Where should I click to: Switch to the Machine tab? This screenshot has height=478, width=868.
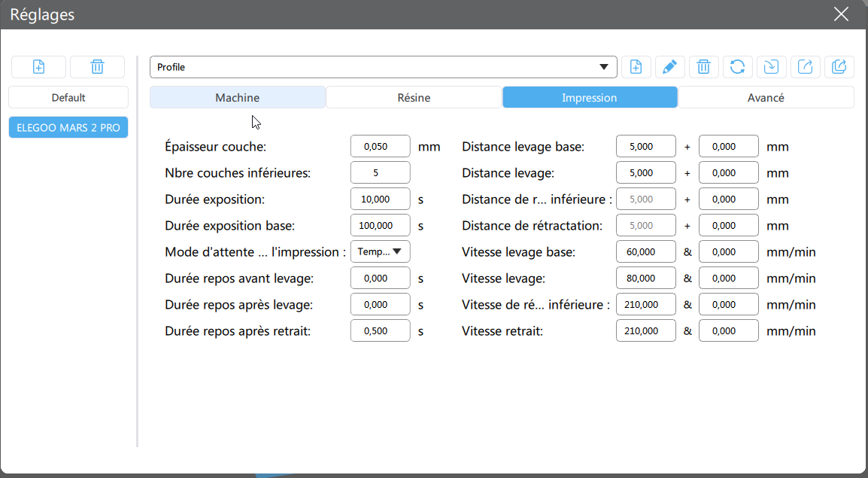pos(238,98)
